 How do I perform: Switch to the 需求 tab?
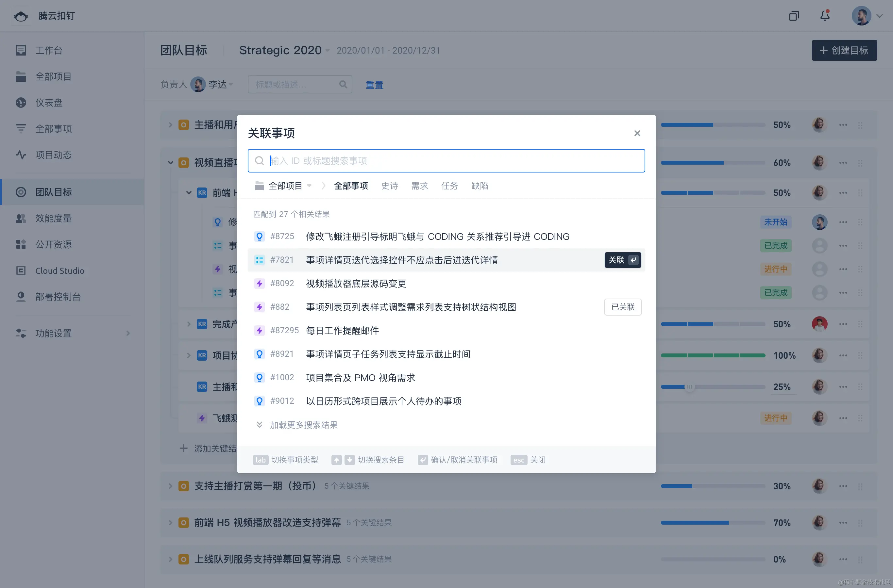(x=419, y=186)
